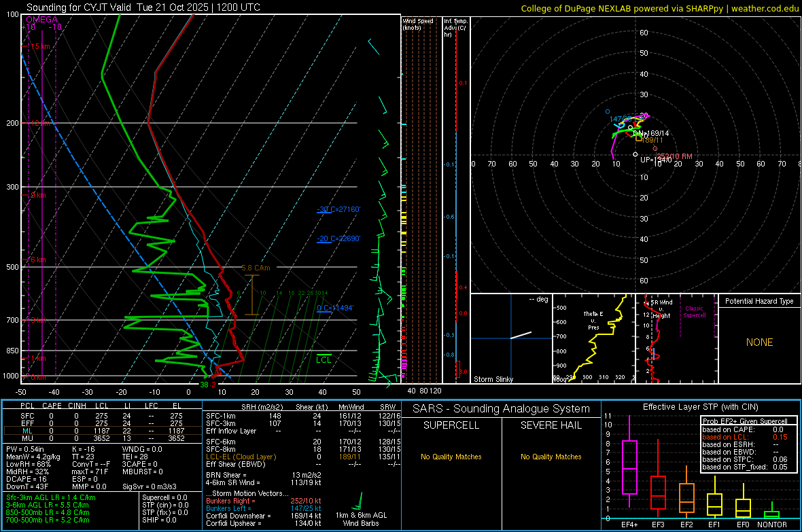Click the '252/10 RM' hodograph label

(x=674, y=156)
